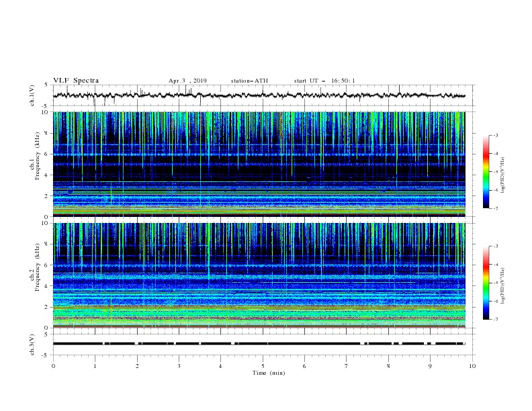Click the "4" tick on ch.2 frequency axis
This screenshot has width=532, height=411.
tap(47, 286)
